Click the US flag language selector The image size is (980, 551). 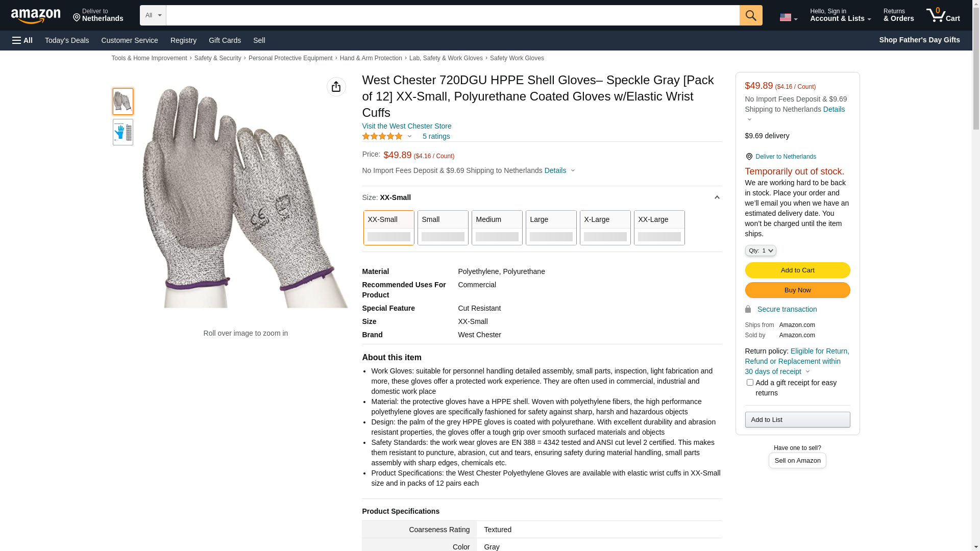[x=788, y=17]
